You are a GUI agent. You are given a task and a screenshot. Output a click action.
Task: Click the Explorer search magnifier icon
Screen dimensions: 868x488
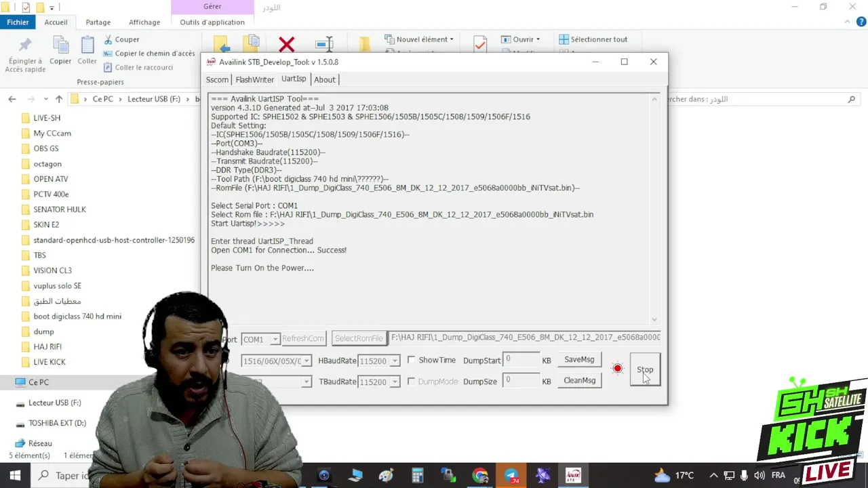click(x=852, y=99)
